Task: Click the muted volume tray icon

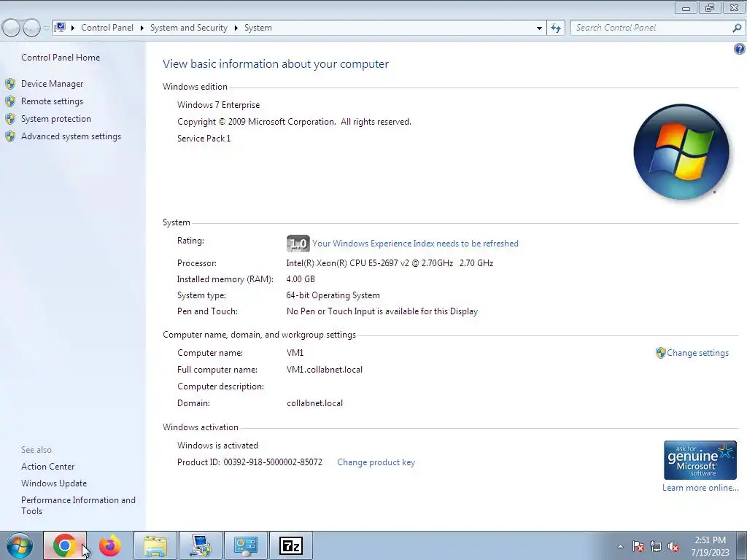Action: click(673, 546)
